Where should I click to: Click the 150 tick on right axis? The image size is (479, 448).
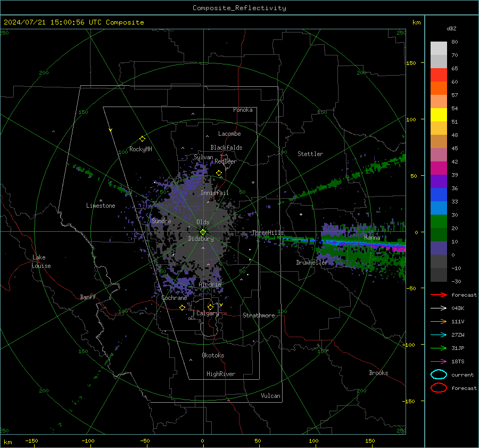(x=411, y=63)
